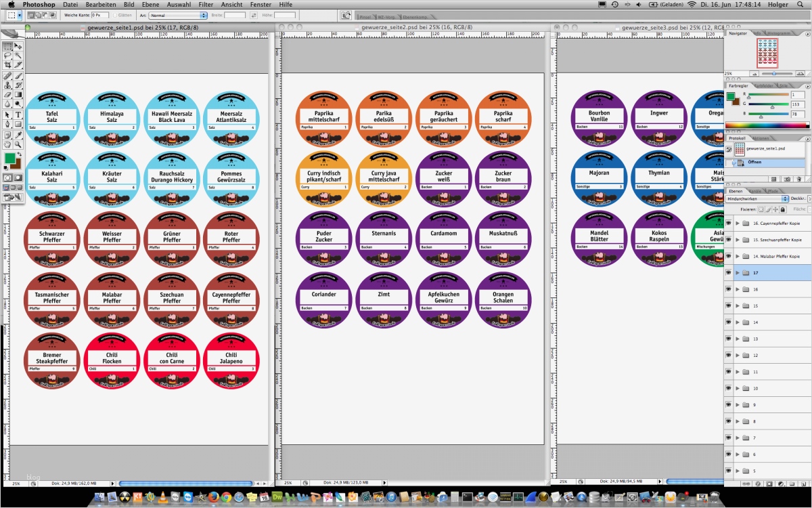Expand layer group 17
Image resolution: width=812 pixels, height=508 pixels.
tap(738, 273)
